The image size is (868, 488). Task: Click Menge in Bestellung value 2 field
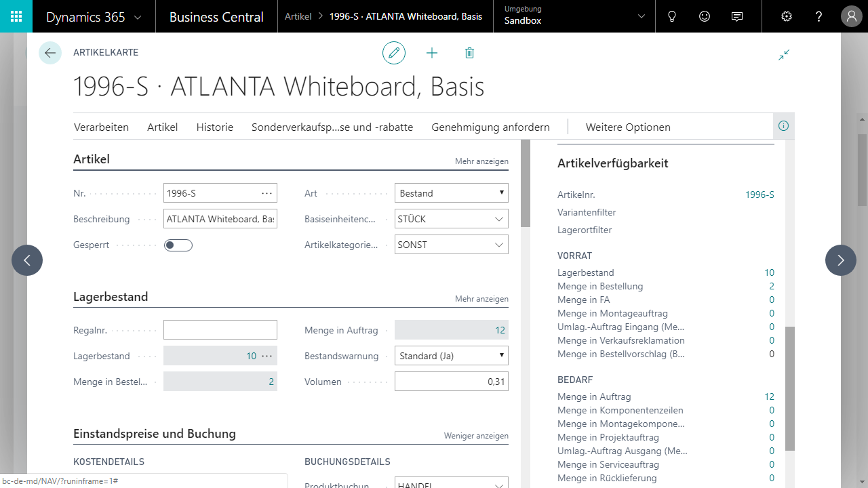coord(220,382)
